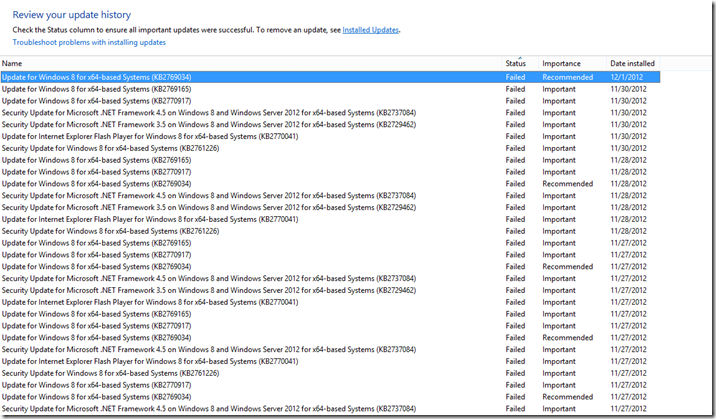Viewport: 716px width, 419px height.
Task: Sort by the Status column header
Action: pos(520,63)
